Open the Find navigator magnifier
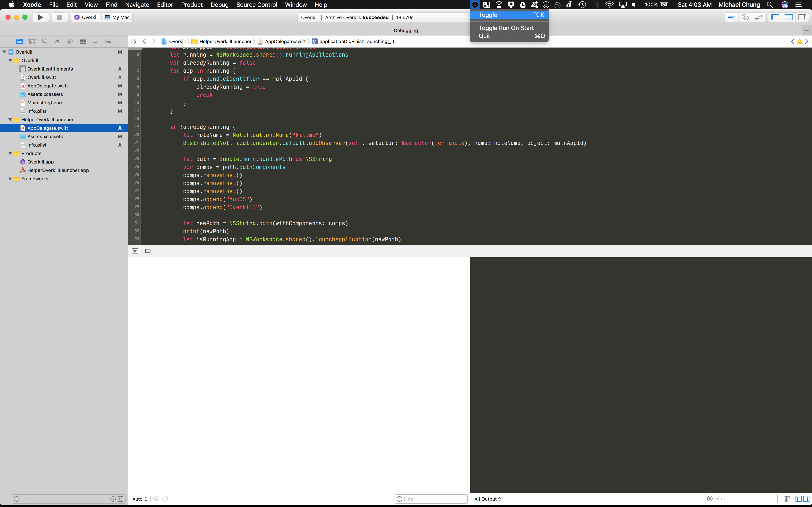 tap(45, 41)
